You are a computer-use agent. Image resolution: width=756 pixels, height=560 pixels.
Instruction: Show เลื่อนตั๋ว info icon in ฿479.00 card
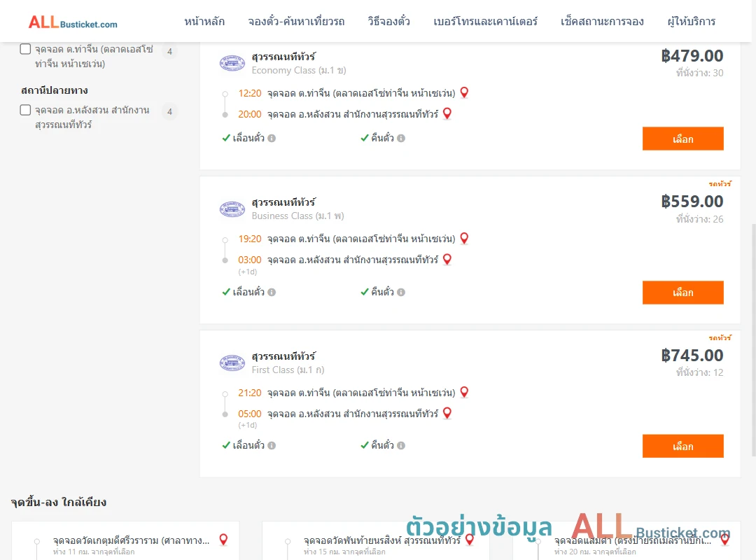click(272, 139)
